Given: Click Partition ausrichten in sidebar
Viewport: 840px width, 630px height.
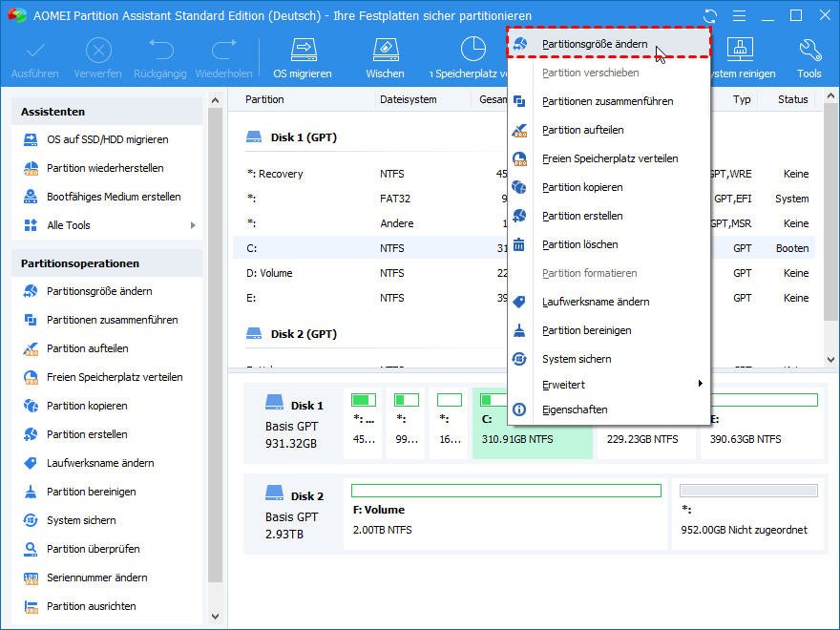Looking at the screenshot, I should [x=91, y=606].
